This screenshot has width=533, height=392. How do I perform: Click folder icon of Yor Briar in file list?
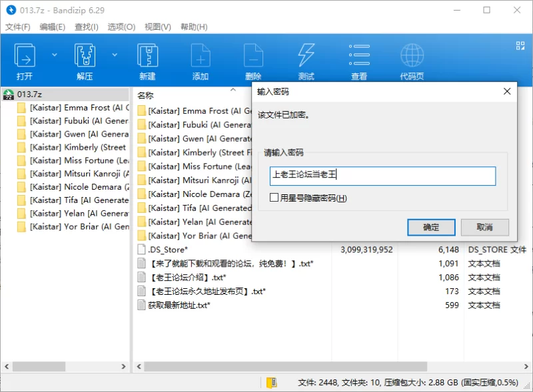[x=141, y=236]
